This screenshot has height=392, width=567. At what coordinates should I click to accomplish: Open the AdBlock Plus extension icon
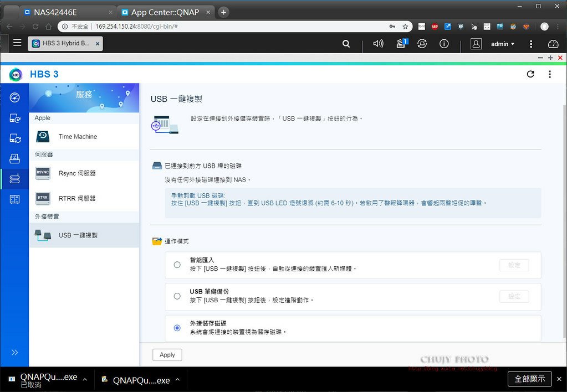click(x=435, y=27)
